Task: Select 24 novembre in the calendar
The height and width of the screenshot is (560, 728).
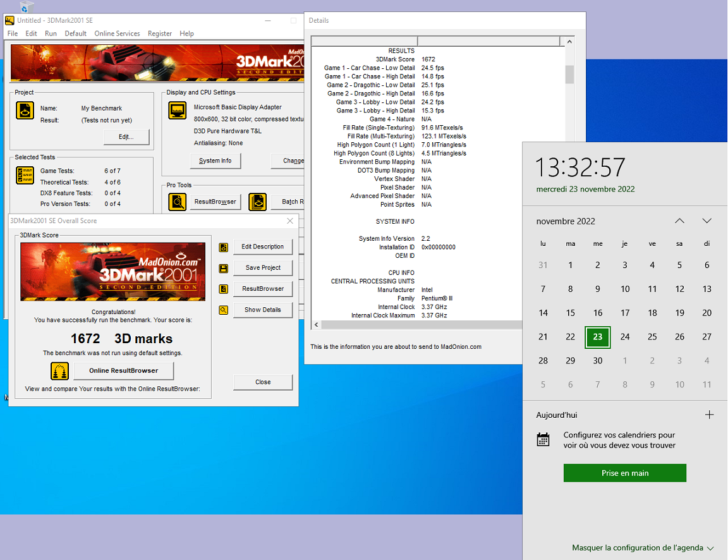Action: click(625, 337)
